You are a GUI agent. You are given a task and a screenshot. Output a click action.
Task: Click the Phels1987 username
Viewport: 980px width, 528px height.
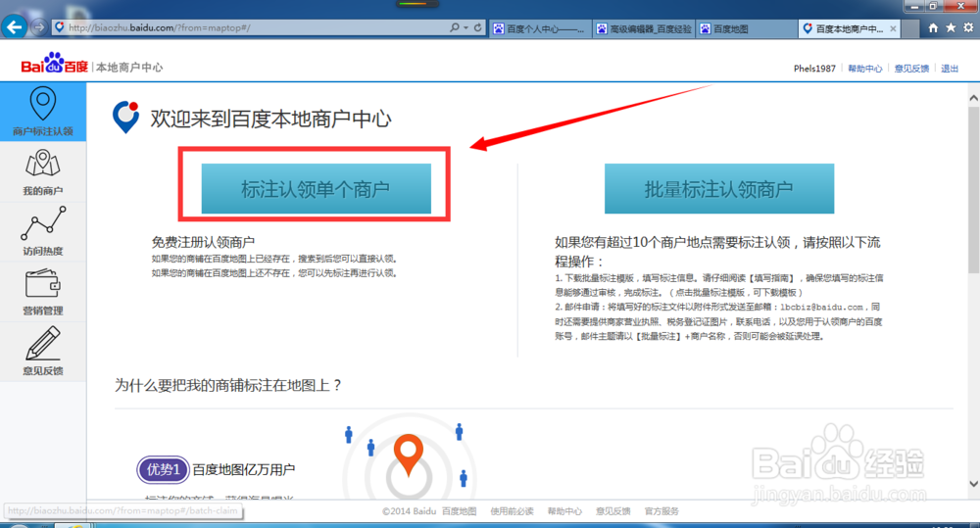(814, 69)
